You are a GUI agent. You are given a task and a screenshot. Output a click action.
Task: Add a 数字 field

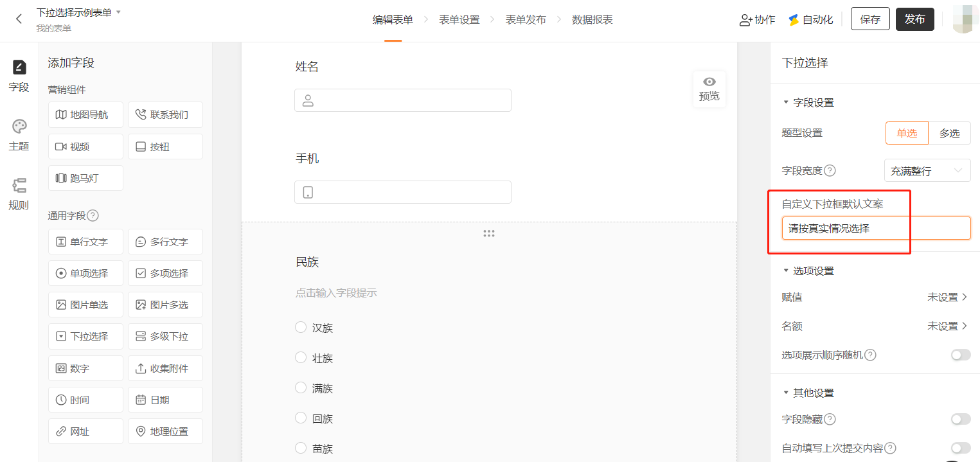[85, 368]
